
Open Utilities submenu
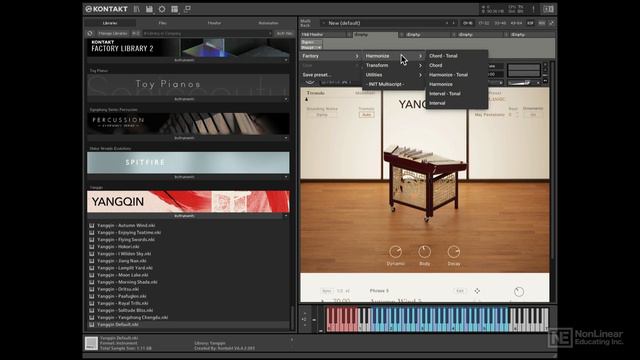[x=393, y=75]
